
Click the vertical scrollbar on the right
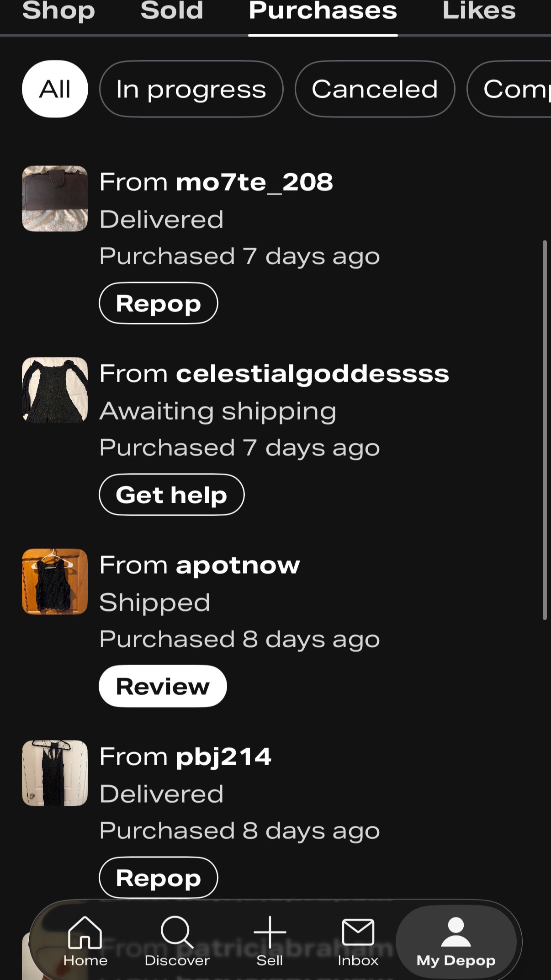tap(544, 430)
